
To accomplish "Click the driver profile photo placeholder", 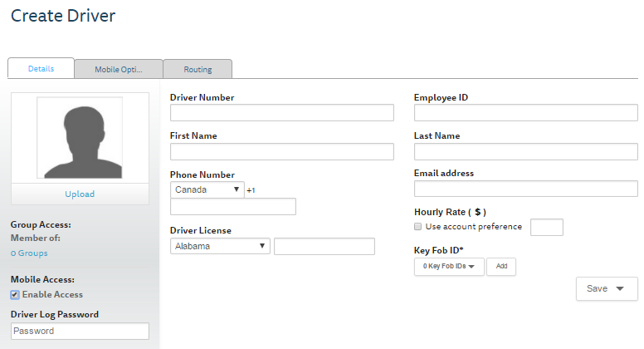I will coord(80,138).
